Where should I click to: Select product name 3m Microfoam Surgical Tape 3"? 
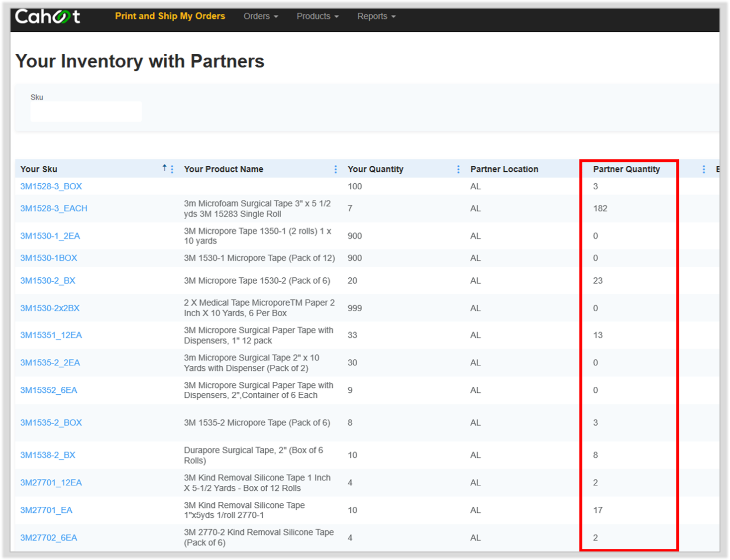[x=257, y=209]
